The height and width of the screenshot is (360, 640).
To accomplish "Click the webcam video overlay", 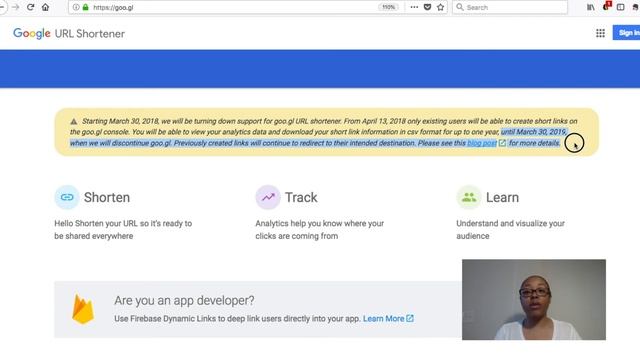I will tap(534, 300).
